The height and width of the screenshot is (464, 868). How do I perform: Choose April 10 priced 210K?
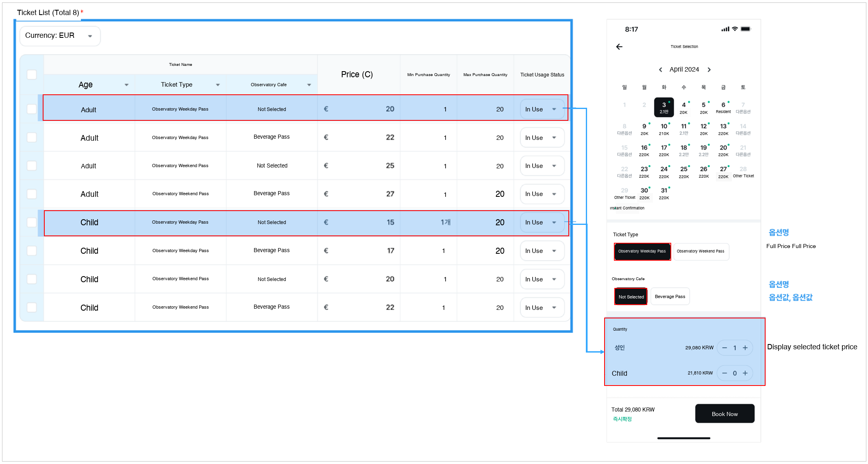664,129
